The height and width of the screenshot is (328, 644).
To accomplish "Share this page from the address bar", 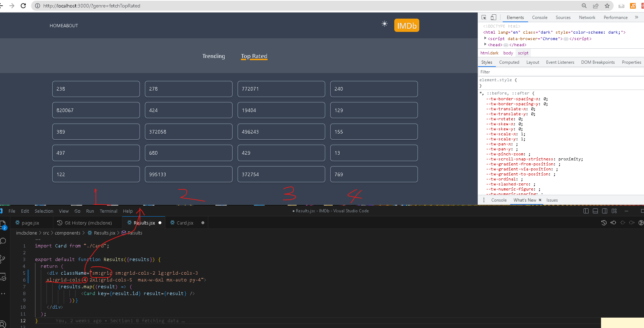I will pyautogui.click(x=596, y=6).
